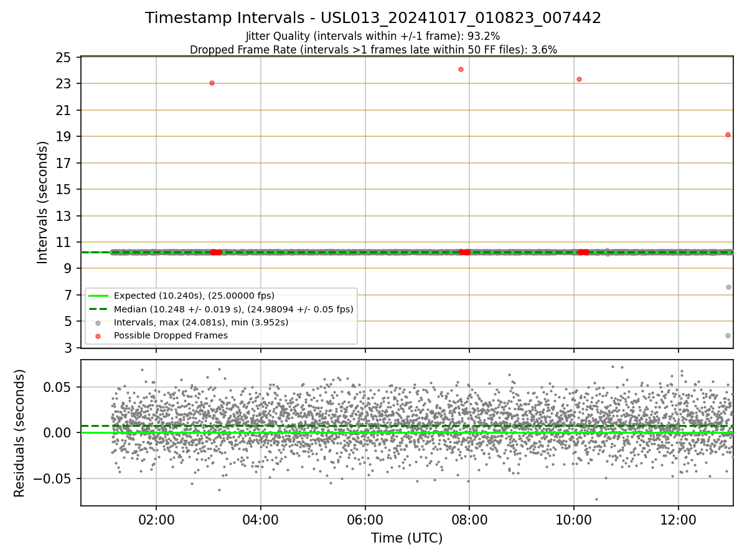Click the plot title 'Timestamp Intervals - USL013_20241017_010823_007442'
The height and width of the screenshot is (560, 747).
tap(373, 18)
